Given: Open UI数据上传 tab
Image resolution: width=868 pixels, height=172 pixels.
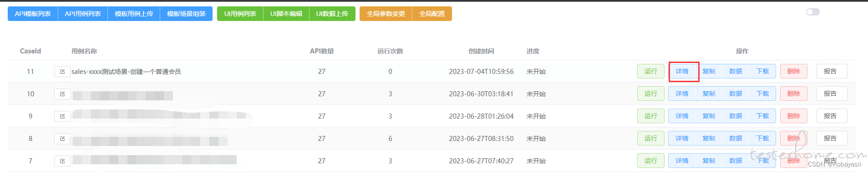Looking at the screenshot, I should pyautogui.click(x=332, y=14).
